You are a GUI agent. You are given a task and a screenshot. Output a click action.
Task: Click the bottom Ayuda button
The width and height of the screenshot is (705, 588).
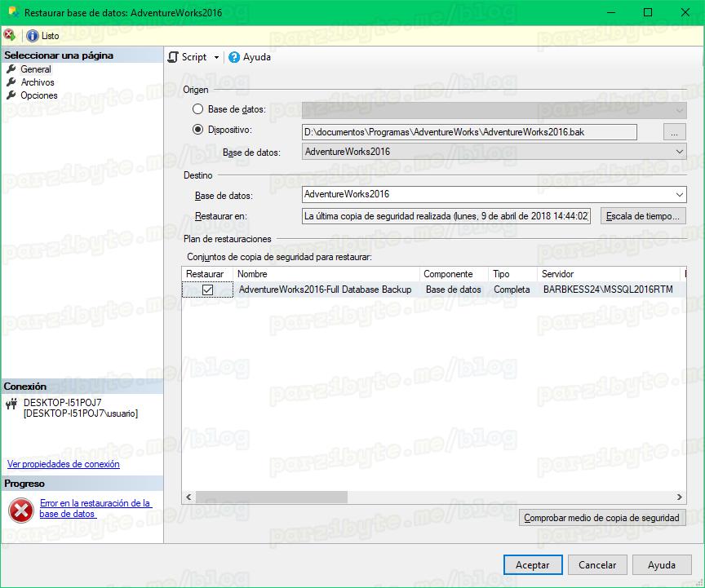tap(662, 564)
